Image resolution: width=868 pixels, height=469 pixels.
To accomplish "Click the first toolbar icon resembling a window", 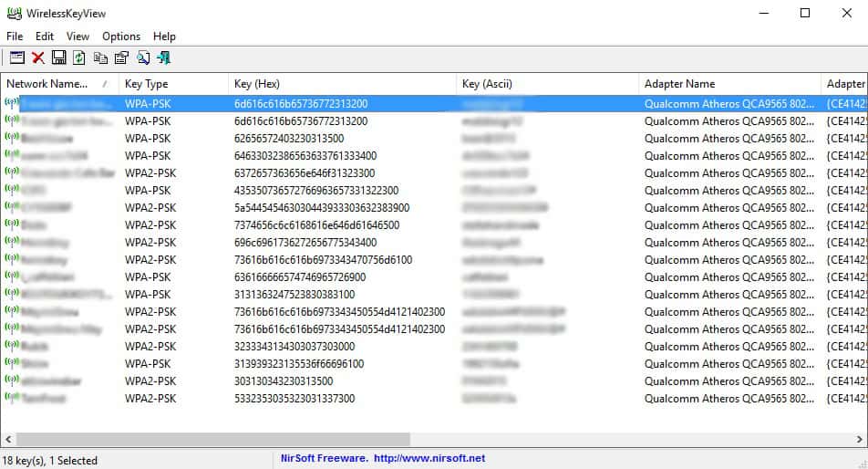I will click(x=17, y=57).
